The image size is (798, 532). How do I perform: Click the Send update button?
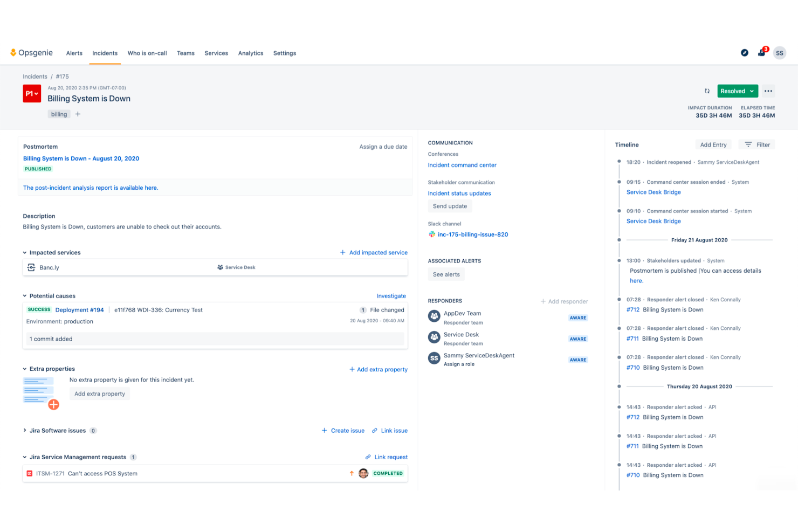pos(450,206)
